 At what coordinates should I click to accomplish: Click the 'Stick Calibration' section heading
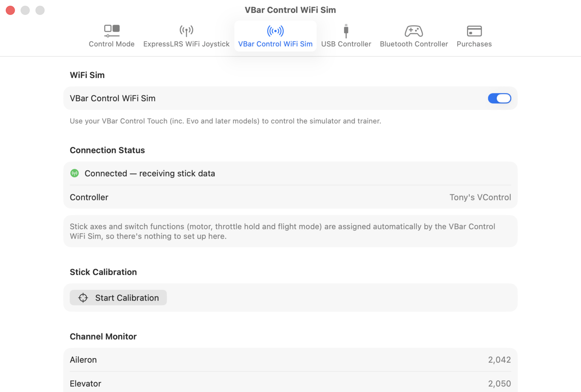pos(103,272)
